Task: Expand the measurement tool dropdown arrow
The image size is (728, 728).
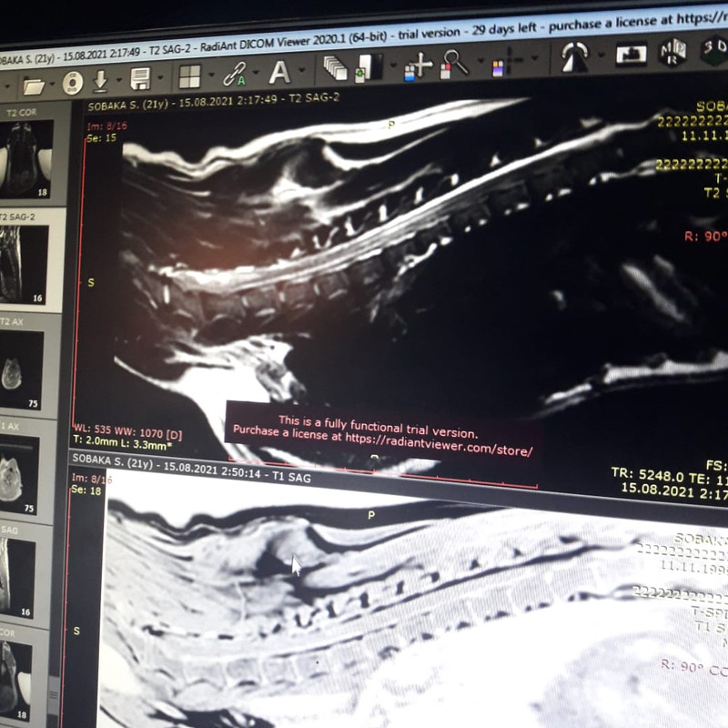Action: (602, 55)
